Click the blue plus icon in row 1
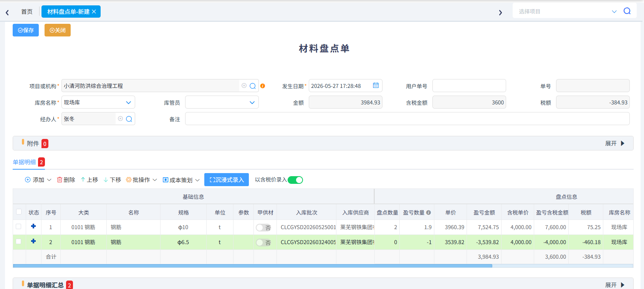644x289 pixels. click(33, 226)
